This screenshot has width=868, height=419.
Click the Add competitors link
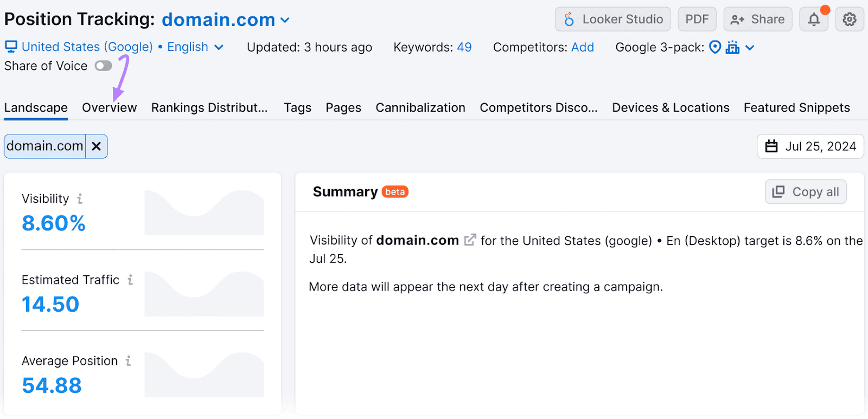[x=583, y=47]
